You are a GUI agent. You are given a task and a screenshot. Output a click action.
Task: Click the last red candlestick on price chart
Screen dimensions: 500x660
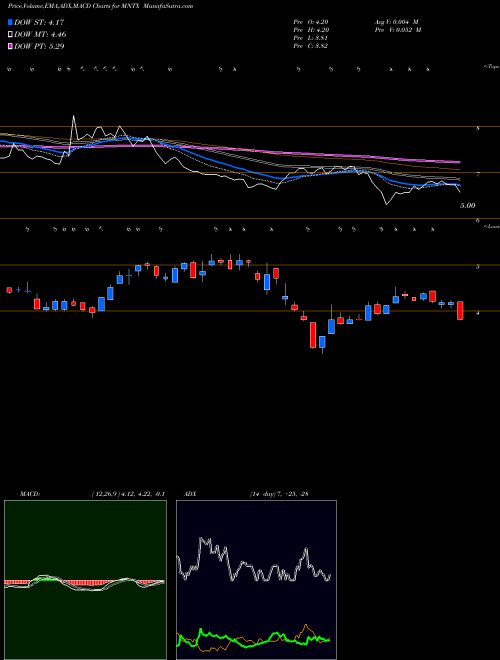[460, 310]
